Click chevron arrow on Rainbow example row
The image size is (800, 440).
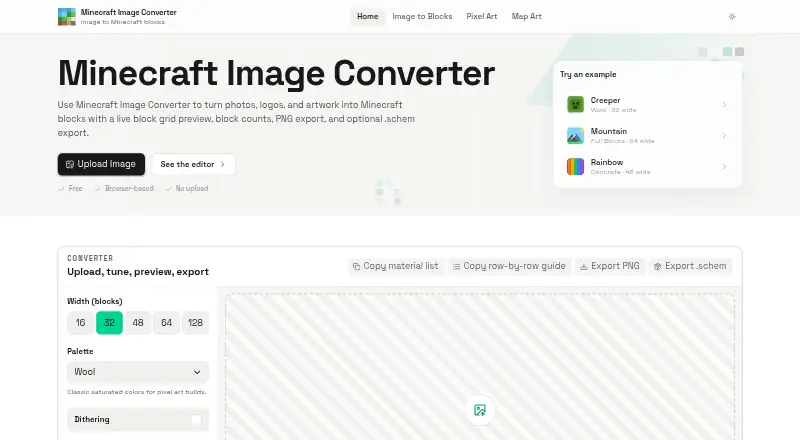[724, 167]
